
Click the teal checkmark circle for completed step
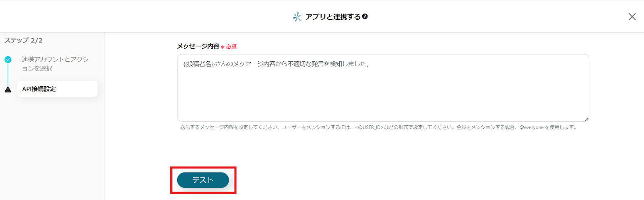click(x=8, y=60)
